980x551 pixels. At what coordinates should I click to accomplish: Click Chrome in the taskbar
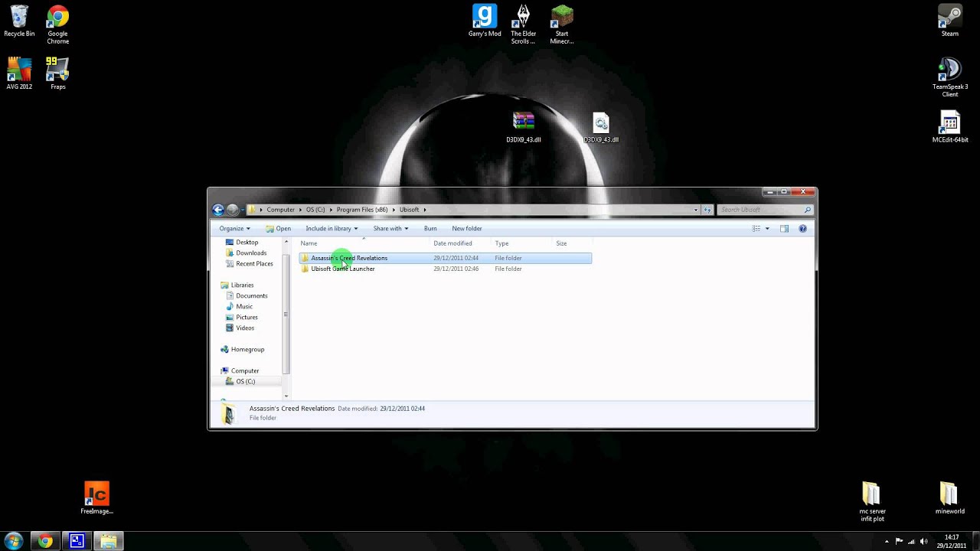click(x=45, y=541)
